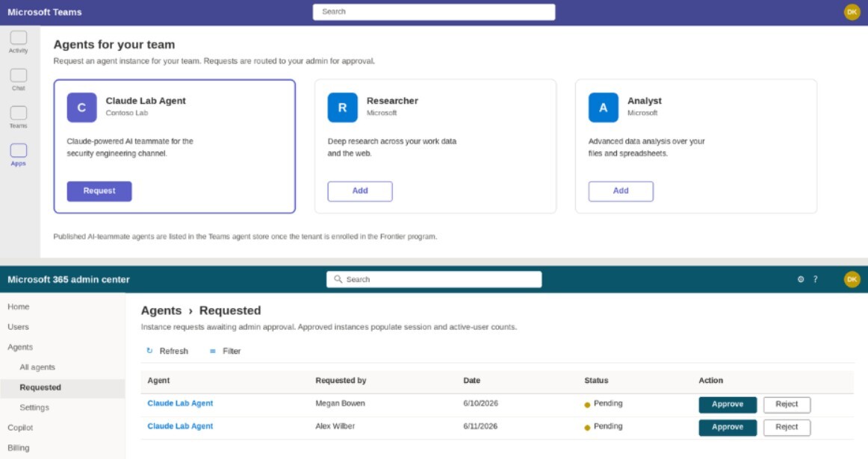868x459 pixels.
Task: Click Microsoft Teams title
Action: (x=44, y=12)
